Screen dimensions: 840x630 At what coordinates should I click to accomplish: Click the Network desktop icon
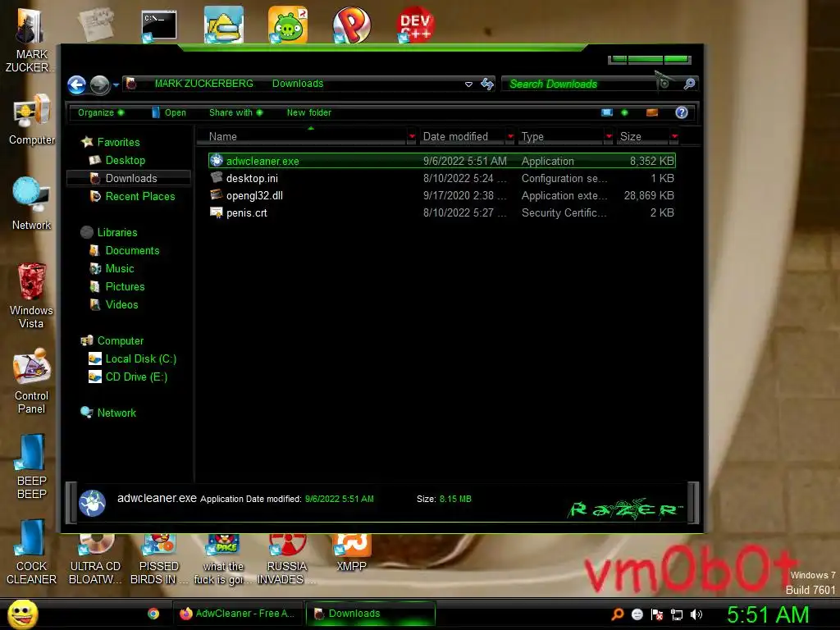click(x=32, y=204)
